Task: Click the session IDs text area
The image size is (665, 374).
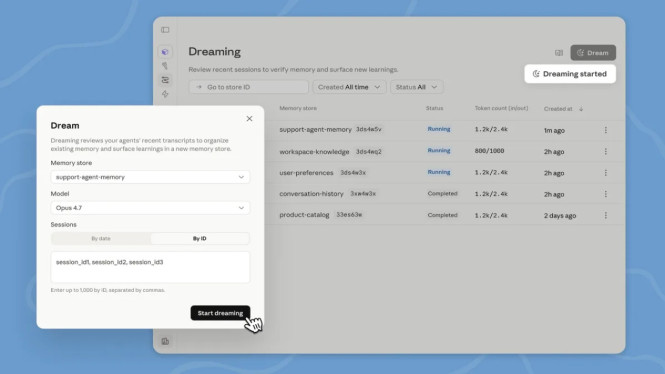Action: click(150, 267)
